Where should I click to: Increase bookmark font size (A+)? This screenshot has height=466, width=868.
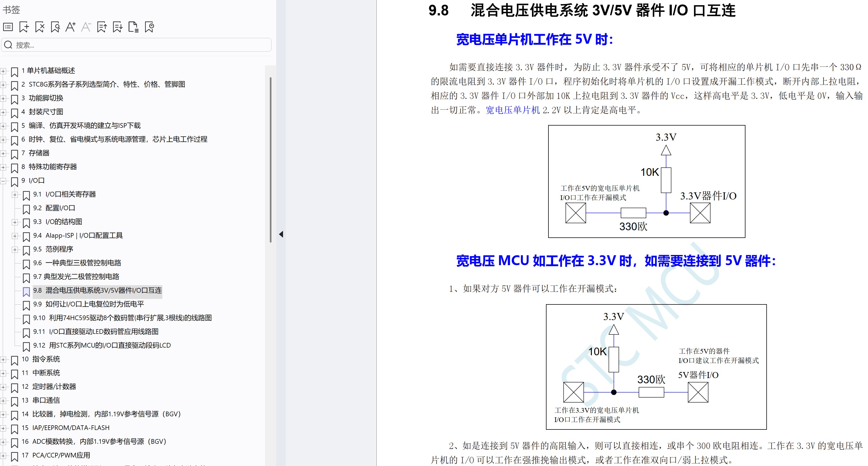tap(70, 27)
